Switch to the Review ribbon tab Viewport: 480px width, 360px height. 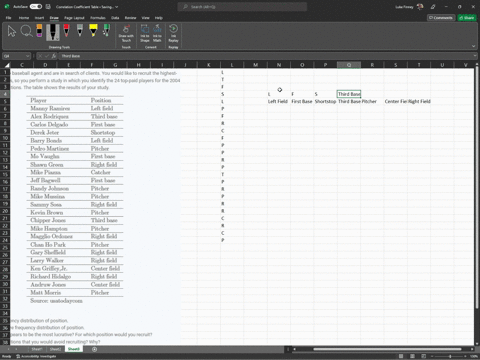click(130, 18)
